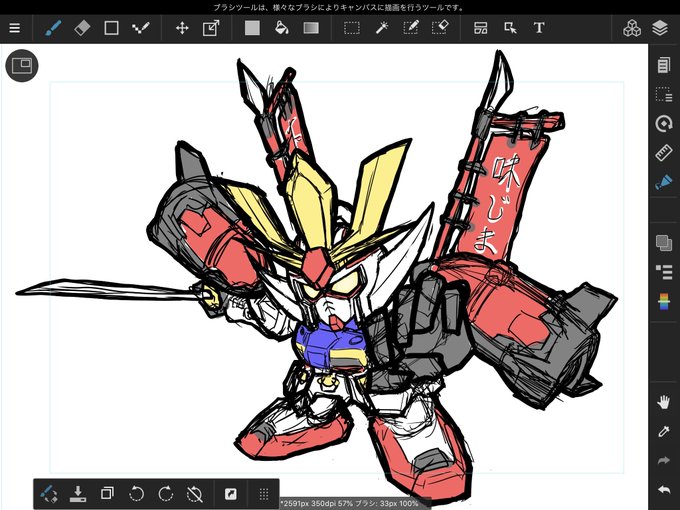
Task: Click the fullscreen arrow button in bottom bar
Action: point(231,494)
